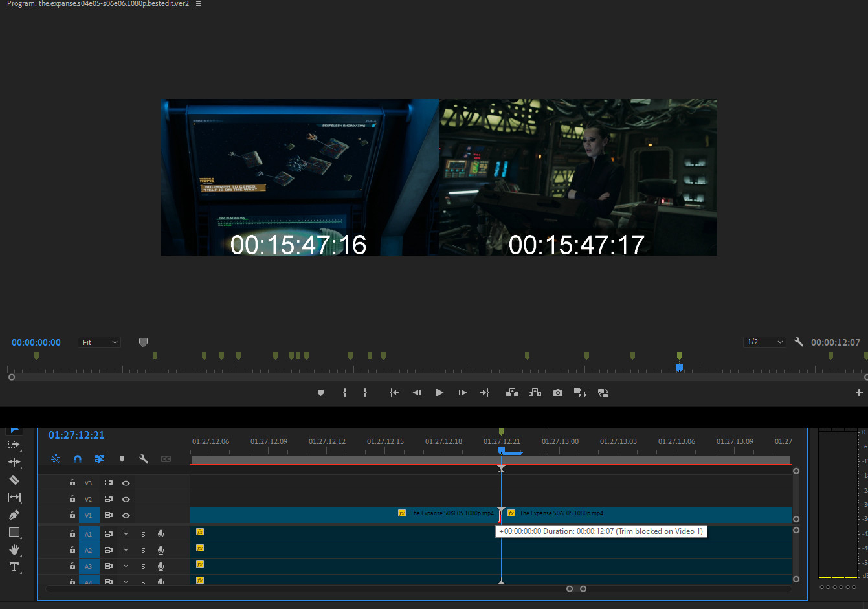Click the Lift button in program monitor
The height and width of the screenshot is (609, 868).
click(x=512, y=393)
